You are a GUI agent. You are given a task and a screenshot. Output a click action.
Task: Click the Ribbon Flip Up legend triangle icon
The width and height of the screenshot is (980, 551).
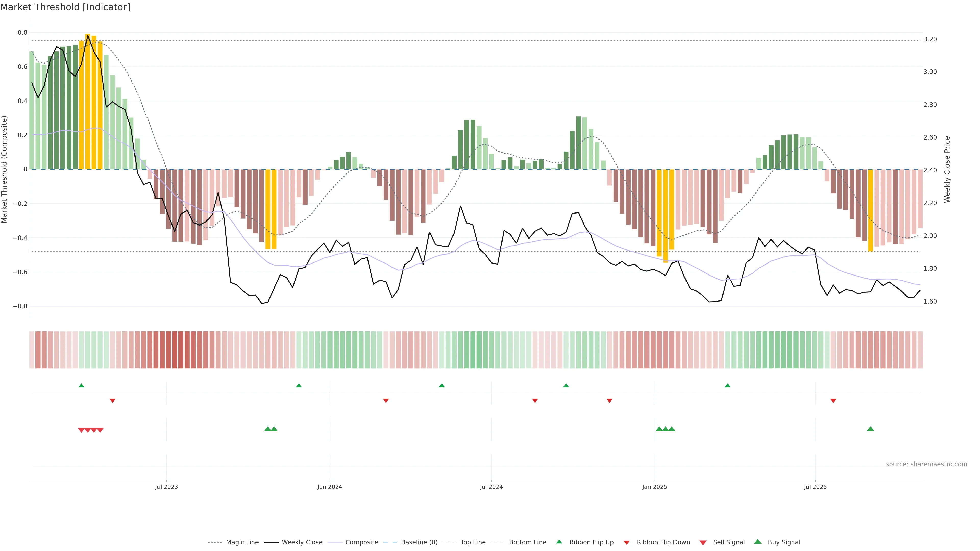click(x=559, y=542)
